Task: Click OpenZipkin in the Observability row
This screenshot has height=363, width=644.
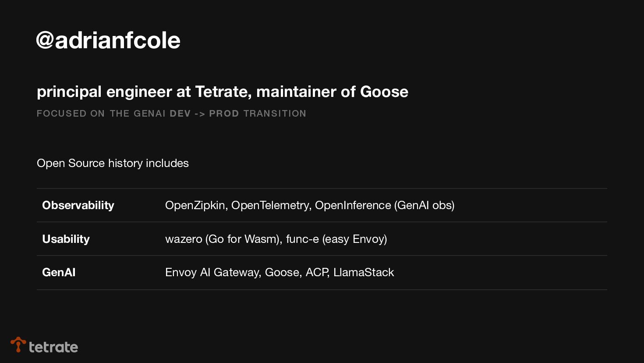Action: pos(195,205)
